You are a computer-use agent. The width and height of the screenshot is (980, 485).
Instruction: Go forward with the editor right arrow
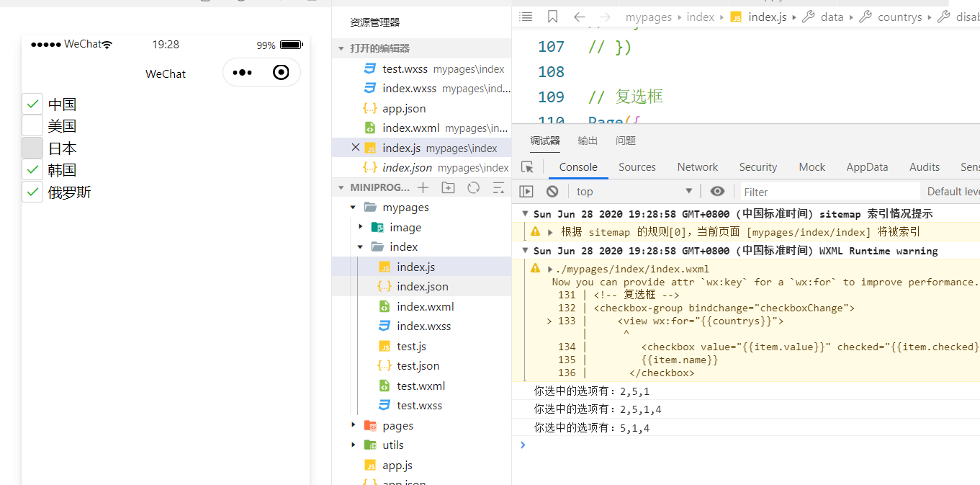point(605,17)
